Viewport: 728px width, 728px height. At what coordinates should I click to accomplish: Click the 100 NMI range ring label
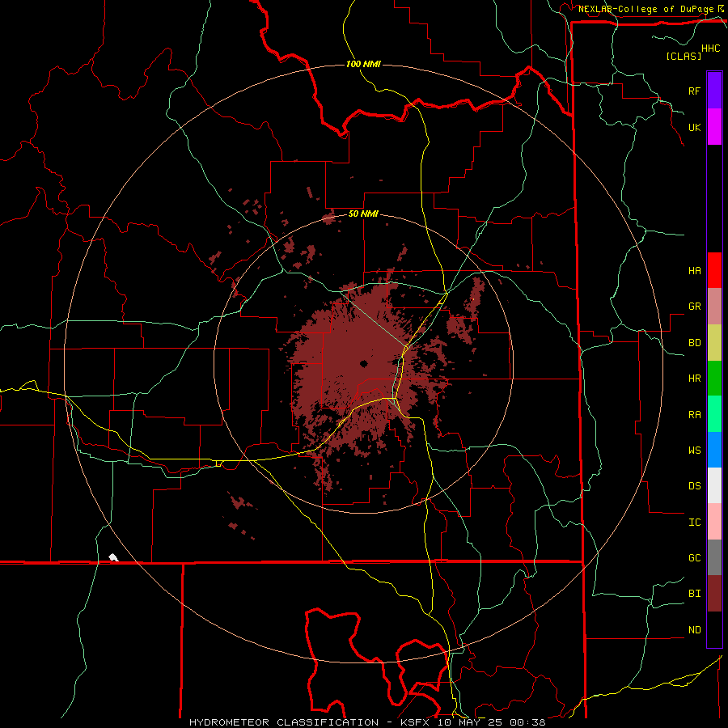[x=363, y=64]
